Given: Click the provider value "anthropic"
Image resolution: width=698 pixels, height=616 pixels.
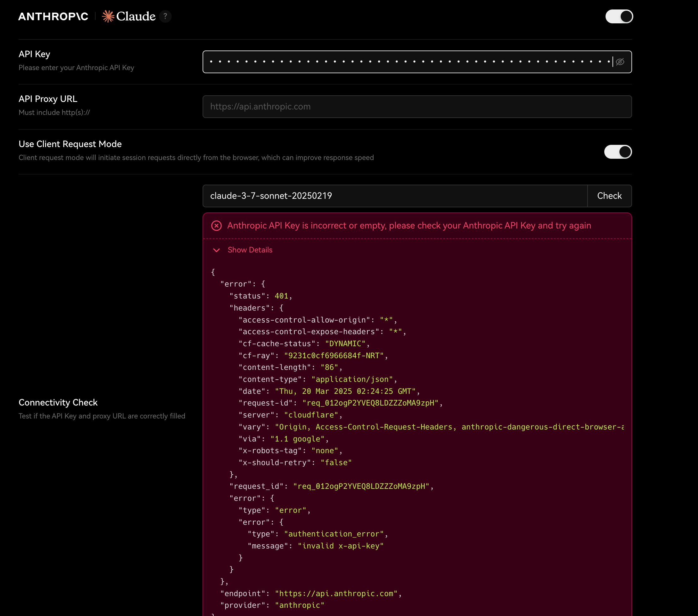Looking at the screenshot, I should pos(299,605).
